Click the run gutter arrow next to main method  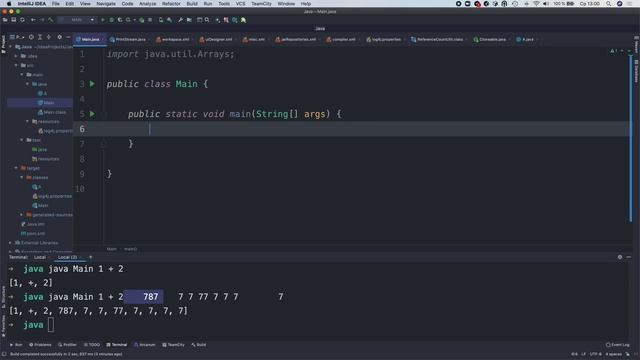92,114
